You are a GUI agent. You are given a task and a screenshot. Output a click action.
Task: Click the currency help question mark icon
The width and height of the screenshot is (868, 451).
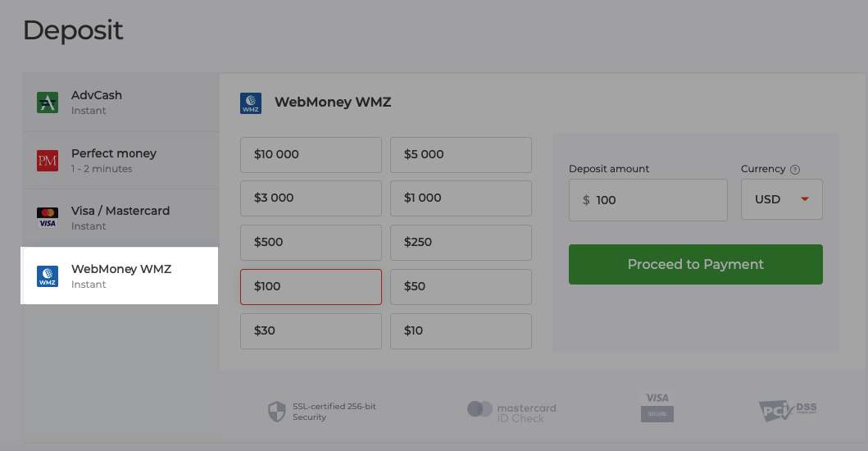(x=795, y=170)
